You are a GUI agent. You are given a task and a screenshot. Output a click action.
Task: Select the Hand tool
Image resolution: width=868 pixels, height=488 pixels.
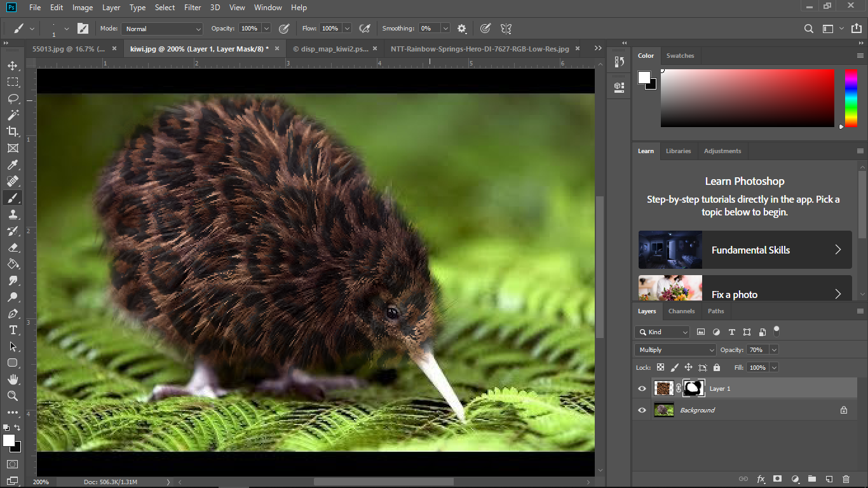click(x=13, y=379)
